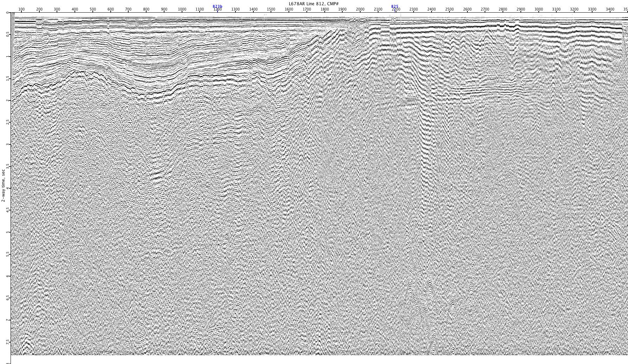628x364 pixels.
Task: Select CMP tick label 2500
Action: click(449, 9)
